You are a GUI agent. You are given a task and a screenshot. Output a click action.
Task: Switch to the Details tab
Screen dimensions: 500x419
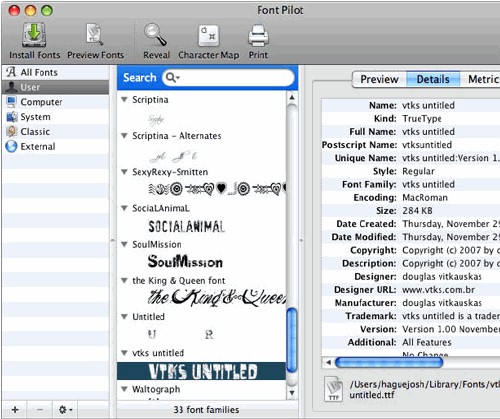coord(433,79)
